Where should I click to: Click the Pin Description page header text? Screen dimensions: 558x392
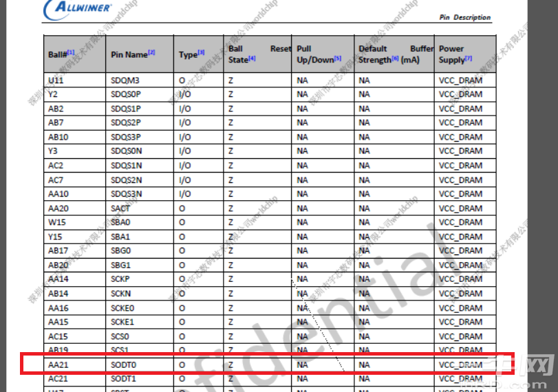pyautogui.click(x=465, y=17)
